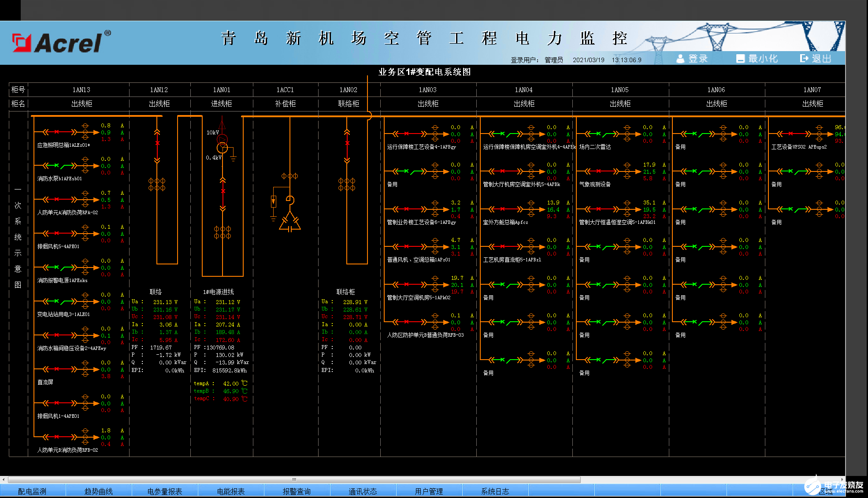Click the 退出 exit icon in header
The width and height of the screenshot is (868, 498).
point(804,58)
